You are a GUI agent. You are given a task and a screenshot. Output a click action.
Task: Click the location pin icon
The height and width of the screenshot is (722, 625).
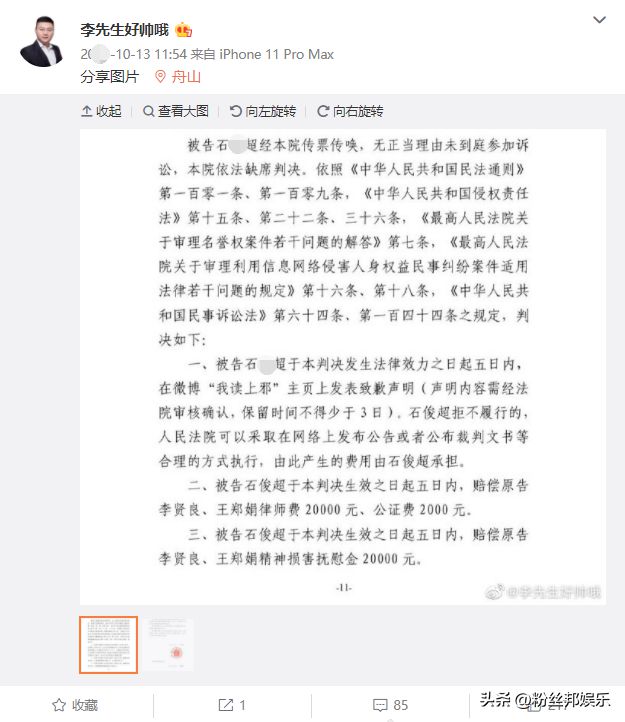click(160, 76)
